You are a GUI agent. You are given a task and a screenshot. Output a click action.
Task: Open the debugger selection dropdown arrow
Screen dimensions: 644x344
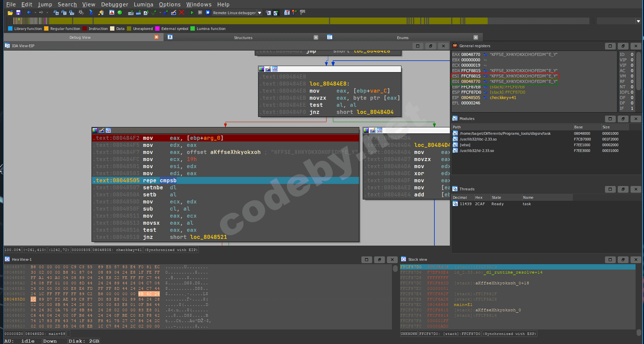coord(260,13)
